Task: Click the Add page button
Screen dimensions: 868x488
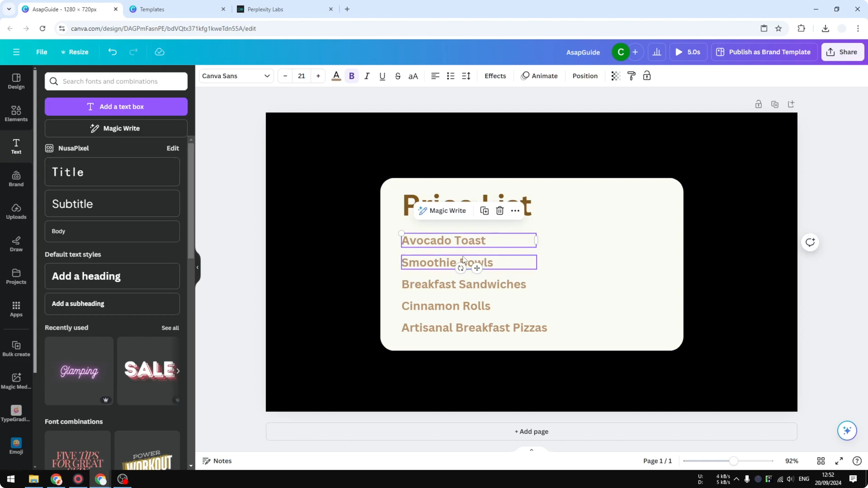Action: (531, 431)
